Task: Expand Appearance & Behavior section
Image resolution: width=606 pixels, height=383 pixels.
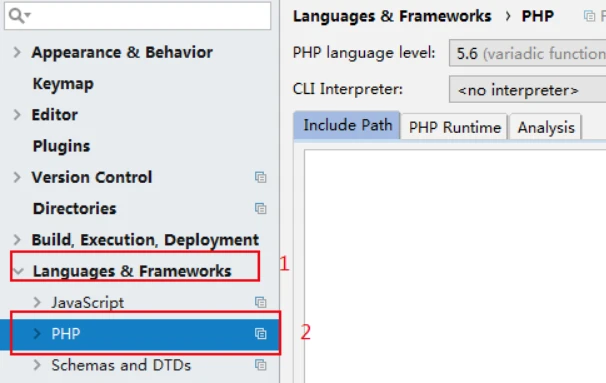Action: click(17, 52)
